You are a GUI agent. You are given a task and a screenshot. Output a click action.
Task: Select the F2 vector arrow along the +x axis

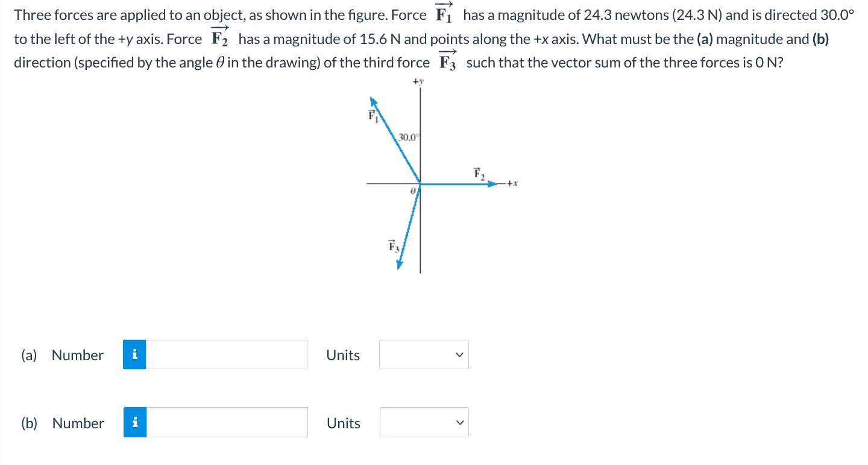[x=458, y=183]
